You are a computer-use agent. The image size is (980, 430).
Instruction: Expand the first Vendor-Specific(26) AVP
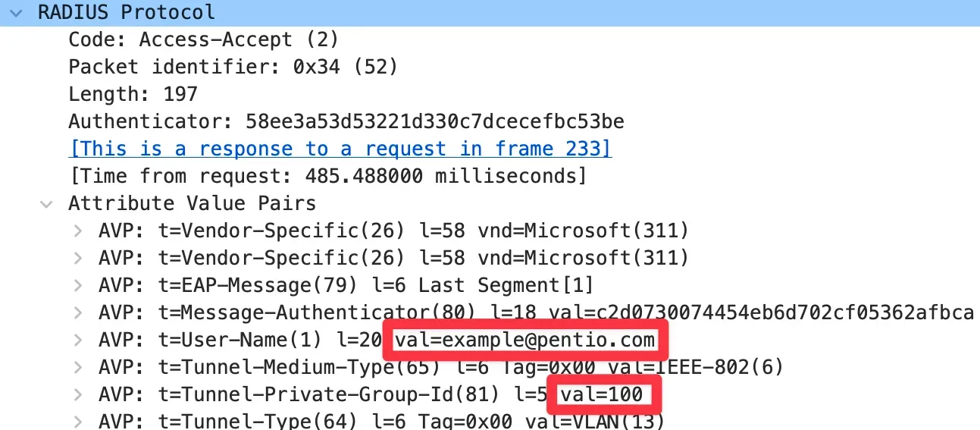[77, 231]
